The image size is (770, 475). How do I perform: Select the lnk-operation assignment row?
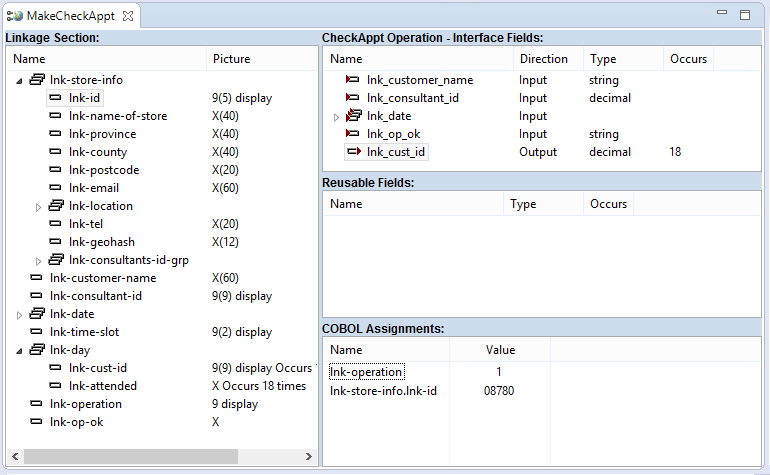tap(367, 372)
